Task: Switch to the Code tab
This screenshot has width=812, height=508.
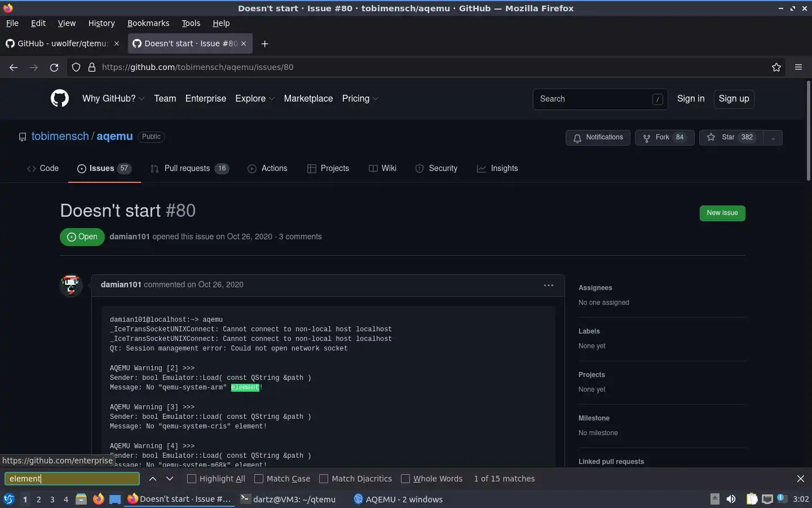Action: pyautogui.click(x=43, y=168)
